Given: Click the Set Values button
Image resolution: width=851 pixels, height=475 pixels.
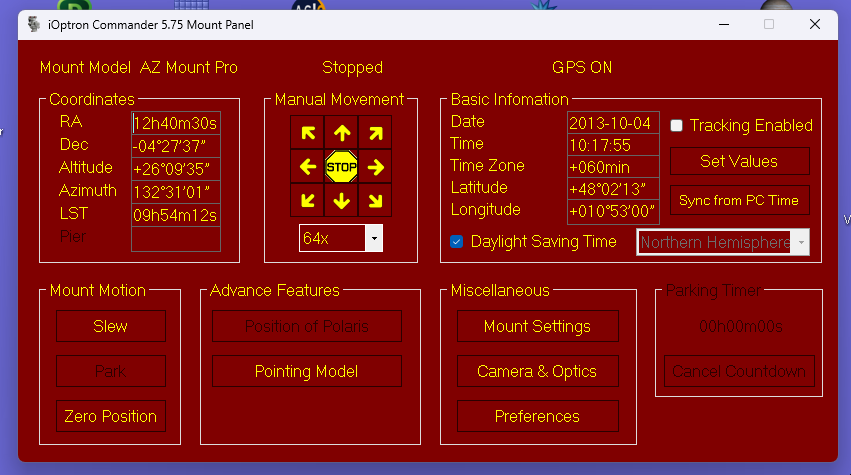Looking at the screenshot, I should pos(739,161).
